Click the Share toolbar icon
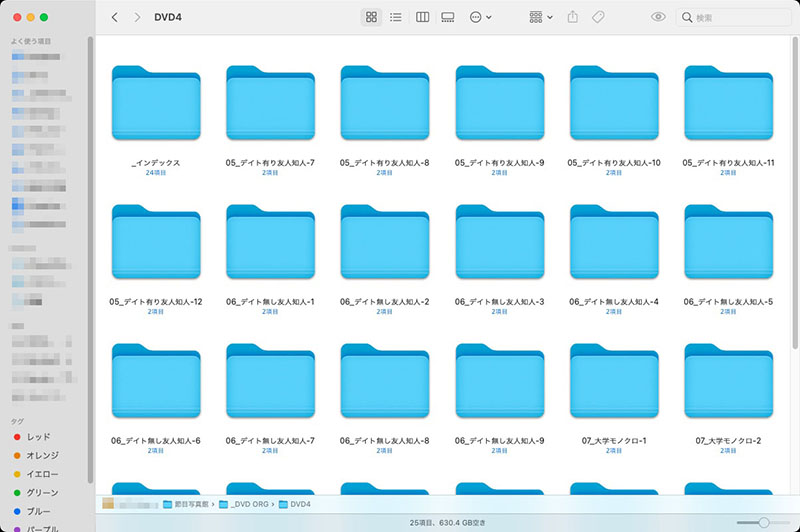 572,17
